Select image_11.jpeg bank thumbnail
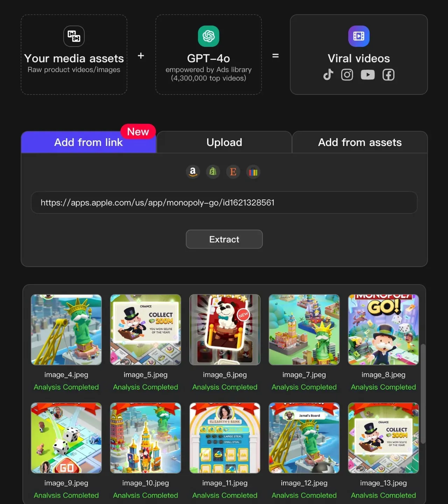 [225, 438]
